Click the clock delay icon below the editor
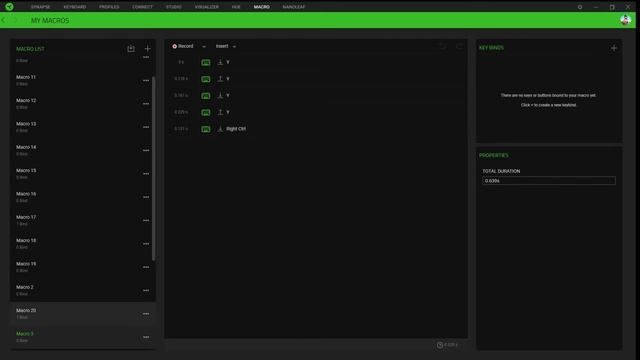Viewport: 640px width, 360px height. click(x=440, y=345)
